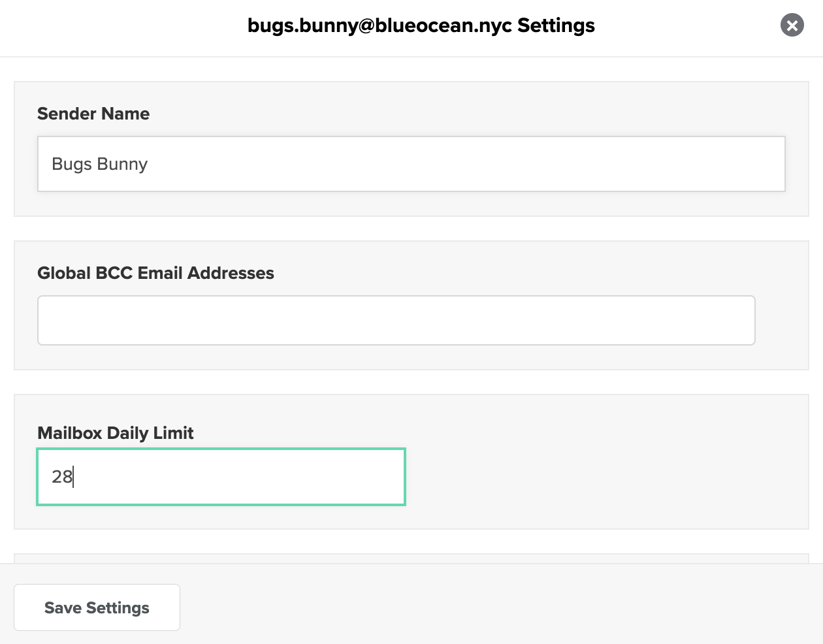
Task: Click blank area right of Sender Name label
Action: [x=467, y=114]
